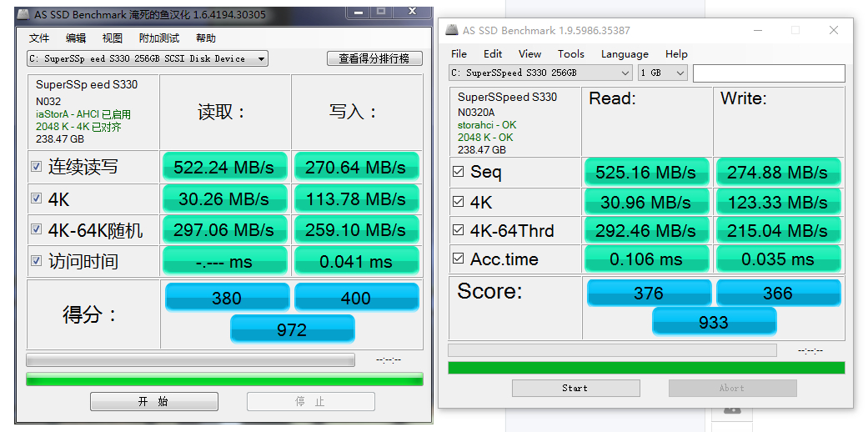
Task: Click the 30.96 MB/s 4K read result
Action: click(646, 202)
